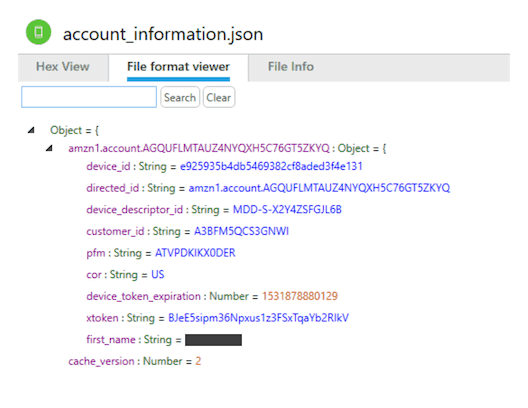This screenshot has width=528, height=408.
Task: Select the cache_version number row
Action: (134, 361)
